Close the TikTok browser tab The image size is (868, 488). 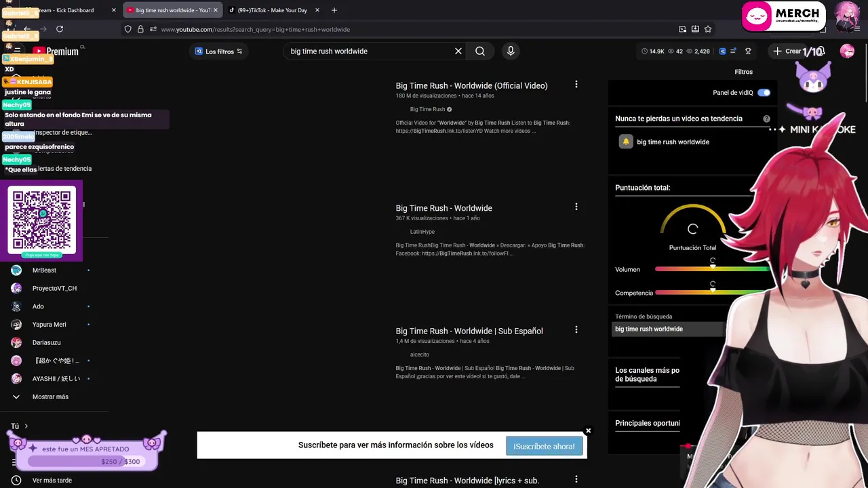[x=317, y=10]
